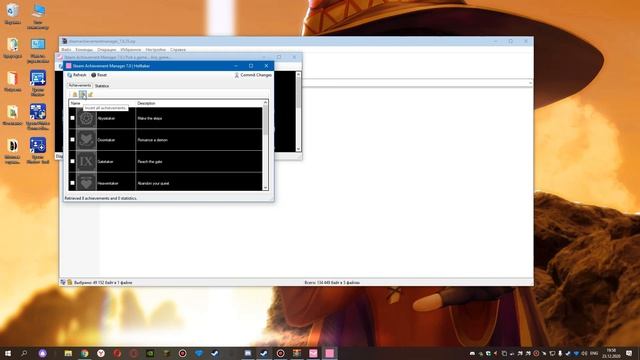This screenshot has width=640, height=360.
Task: Open the Recycle Bin desktop icon
Action: 13,14
